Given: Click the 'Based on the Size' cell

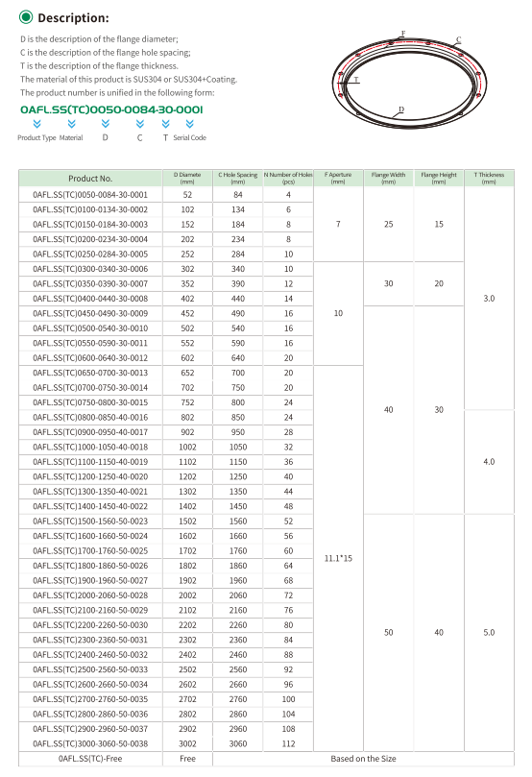Looking at the screenshot, I should 363,759.
